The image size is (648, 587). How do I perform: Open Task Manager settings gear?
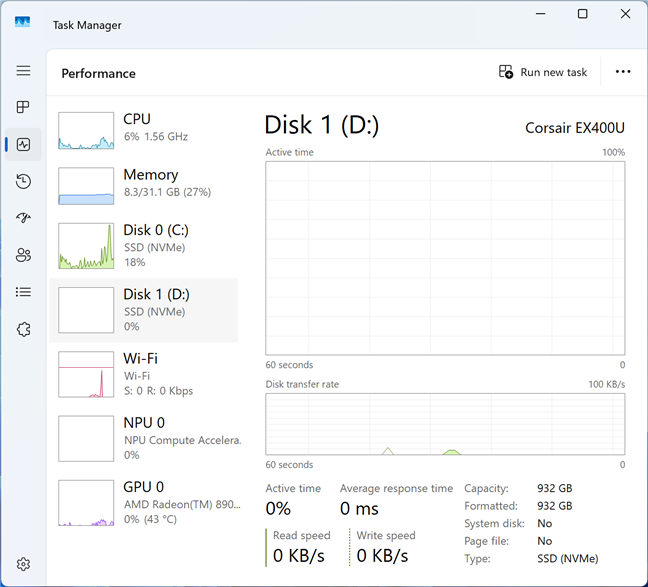(x=23, y=564)
